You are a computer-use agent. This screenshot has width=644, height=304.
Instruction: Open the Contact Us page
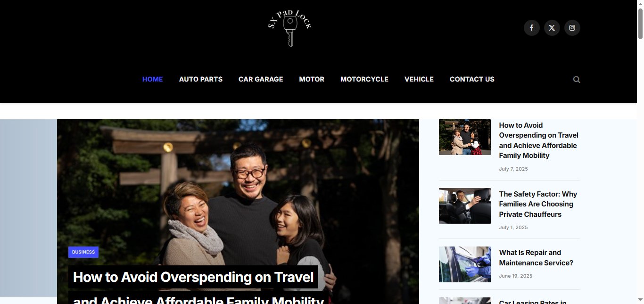pyautogui.click(x=472, y=79)
